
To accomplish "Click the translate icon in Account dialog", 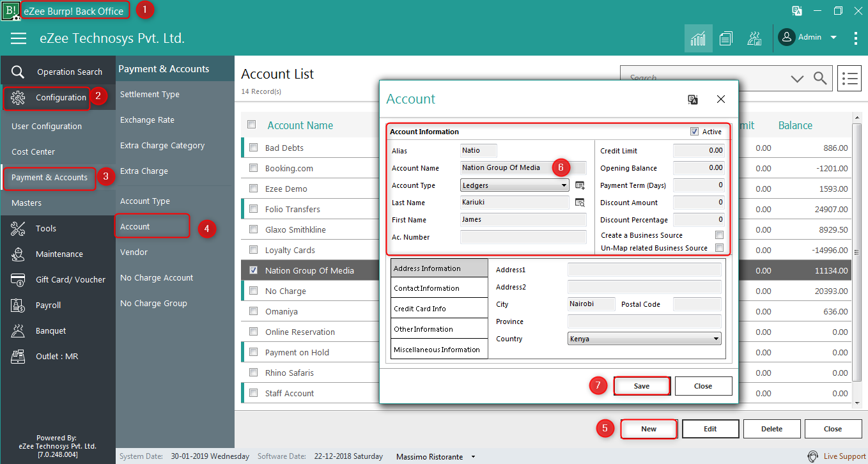I will tap(693, 99).
